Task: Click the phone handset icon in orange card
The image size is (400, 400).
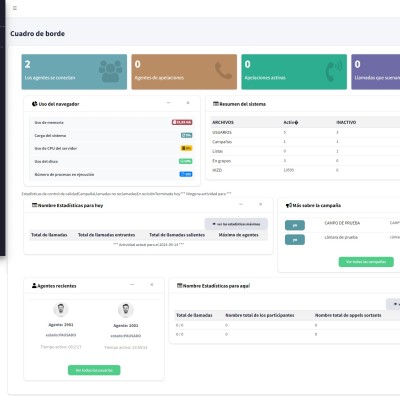Action: (223, 71)
